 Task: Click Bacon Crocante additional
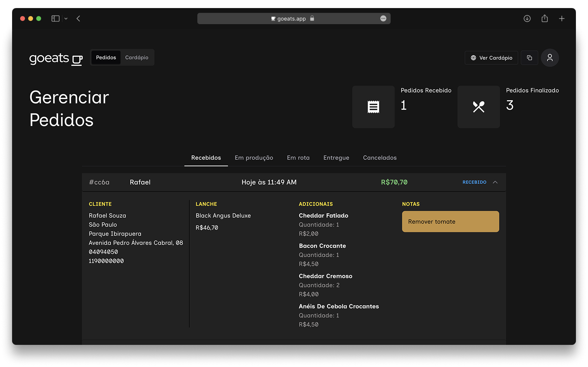(322, 246)
